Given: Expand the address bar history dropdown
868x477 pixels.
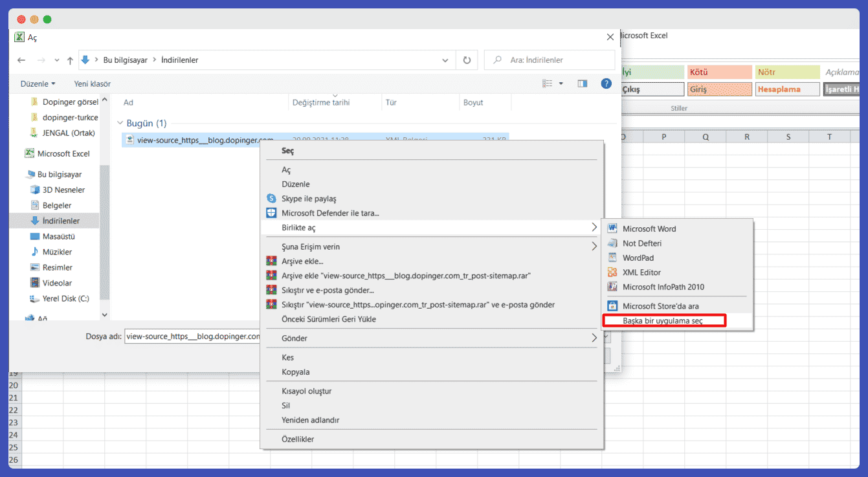Looking at the screenshot, I should coord(445,60).
